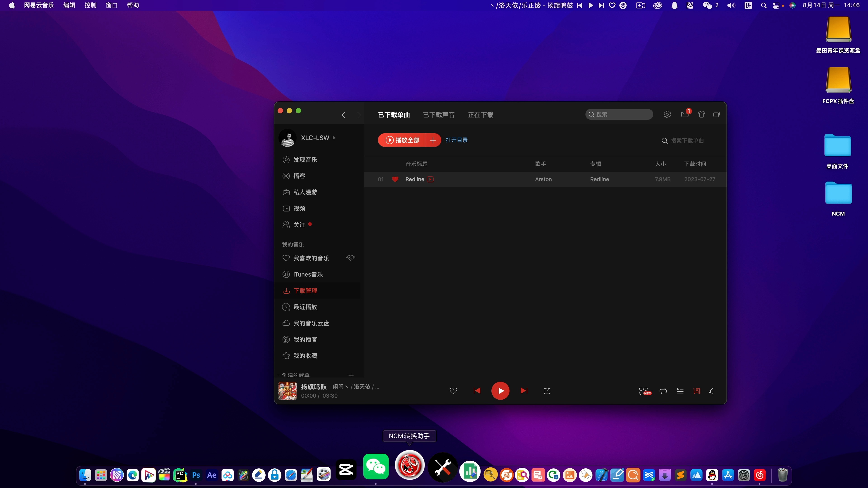Open Photoshop from the Dock

[x=196, y=475]
